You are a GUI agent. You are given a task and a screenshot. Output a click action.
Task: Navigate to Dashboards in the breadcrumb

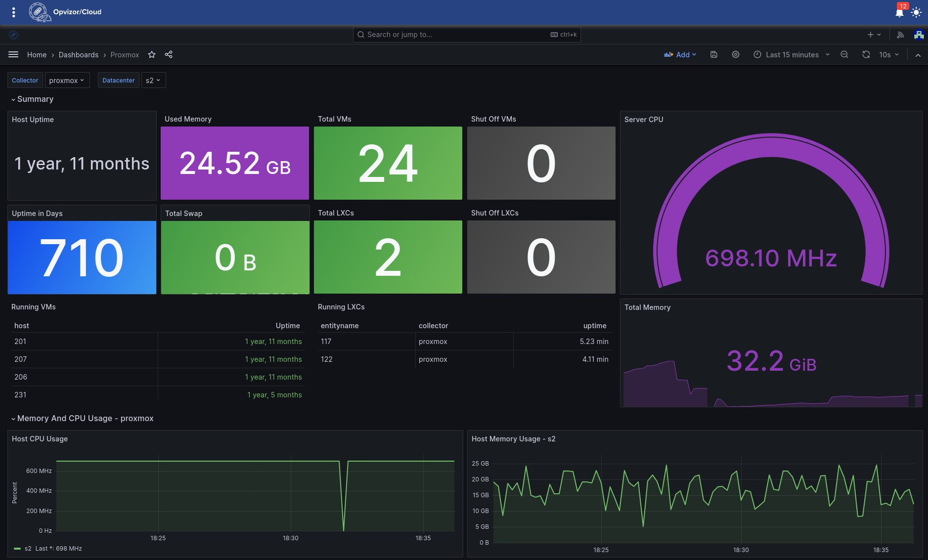pos(78,54)
